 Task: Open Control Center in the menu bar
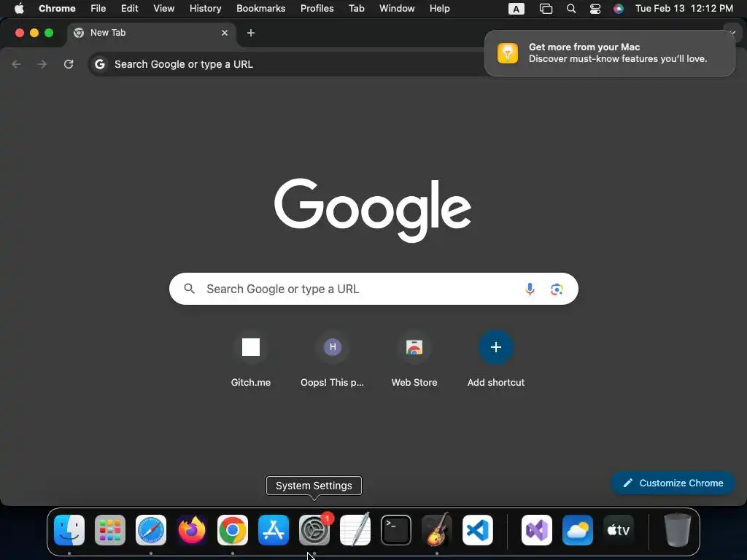pos(595,9)
